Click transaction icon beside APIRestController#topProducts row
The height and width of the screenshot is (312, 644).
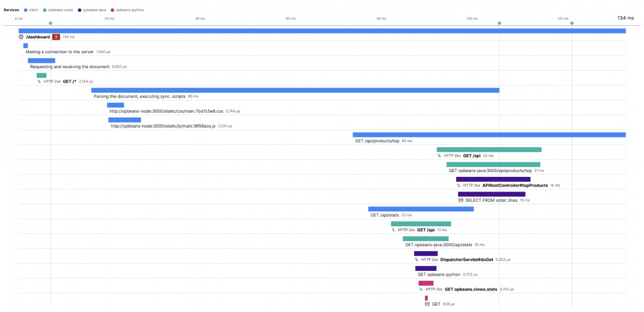(x=459, y=185)
